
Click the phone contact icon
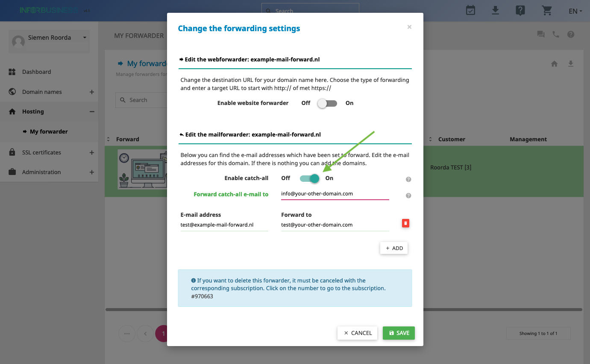click(x=556, y=35)
